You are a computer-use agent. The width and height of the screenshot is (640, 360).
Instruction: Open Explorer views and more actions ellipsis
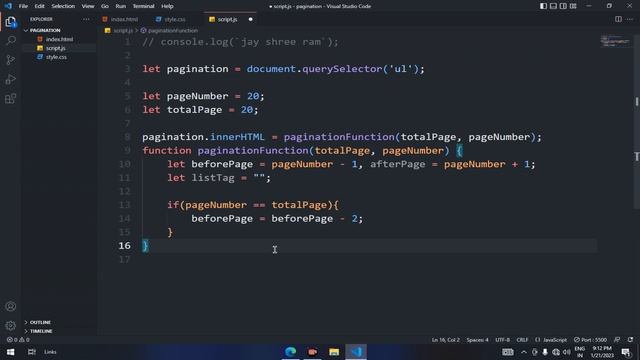[86, 19]
